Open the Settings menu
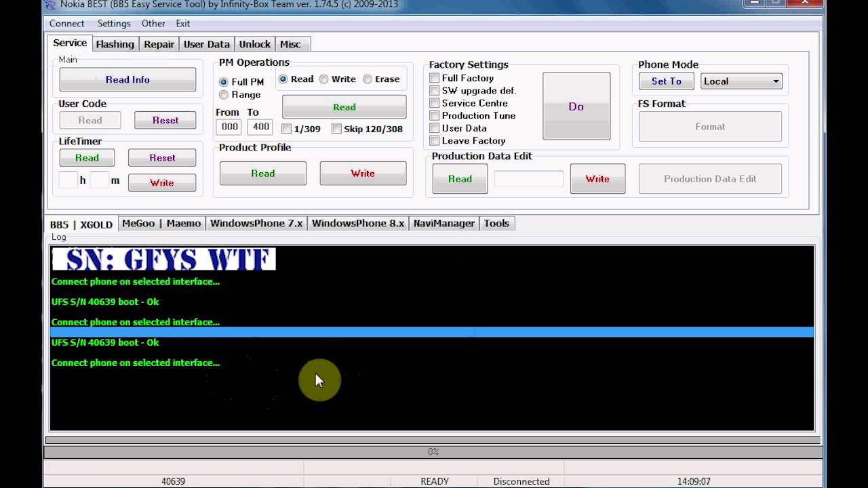This screenshot has height=488, width=868. (114, 23)
